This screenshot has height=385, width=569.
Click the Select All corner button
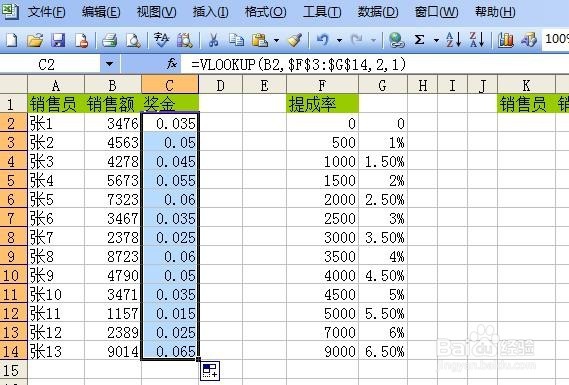click(x=13, y=84)
